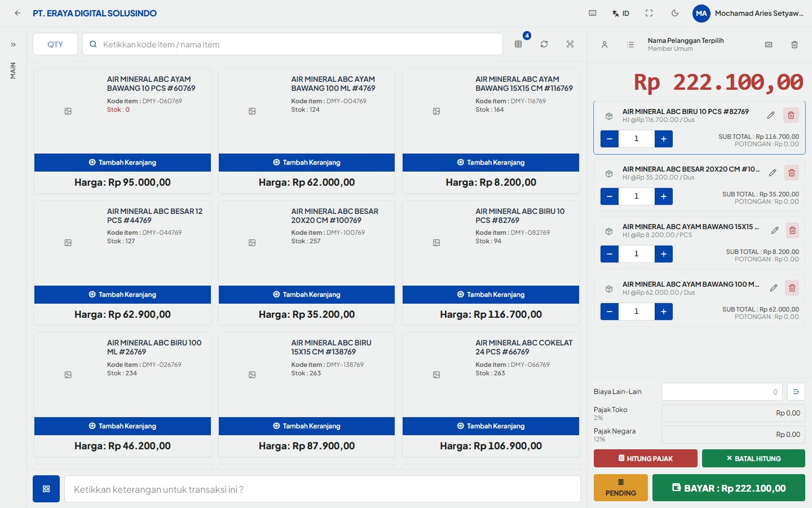Expand the MAIN sidebar with double chevron
Screen dimensions: 812x508
pos(13,45)
